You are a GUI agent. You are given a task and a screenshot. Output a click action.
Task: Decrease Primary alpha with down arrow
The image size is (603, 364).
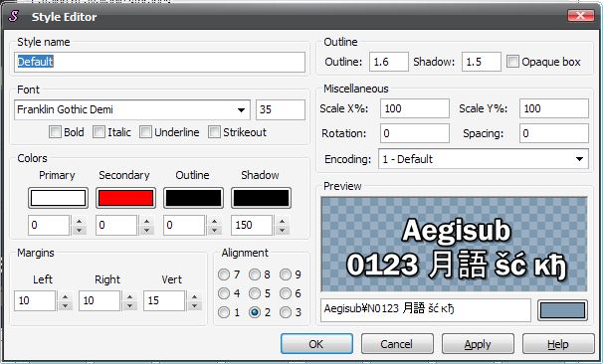point(79,230)
